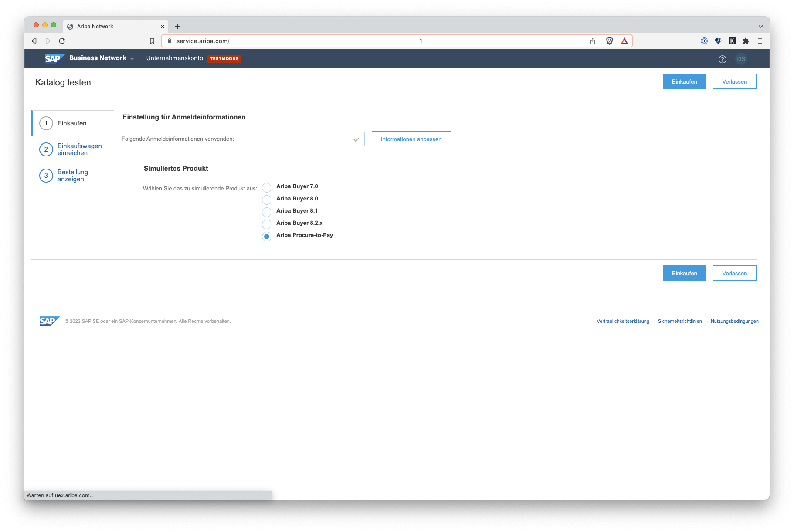Click the browser forward arrow
Screen dimensions: 794x532
(48, 41)
